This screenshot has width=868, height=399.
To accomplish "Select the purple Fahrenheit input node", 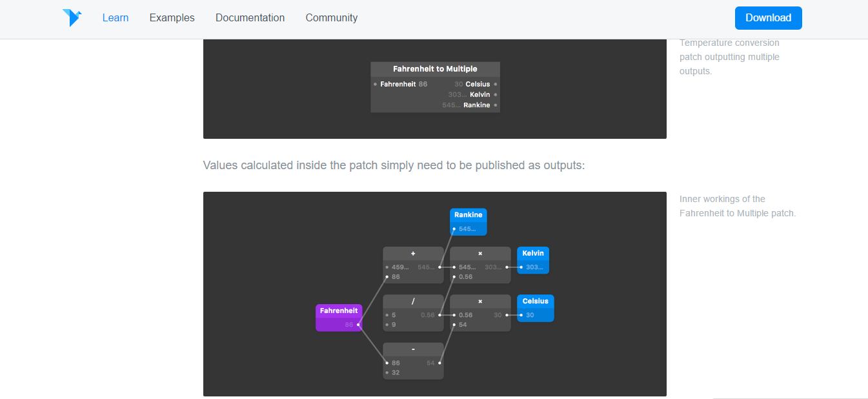I will (x=338, y=311).
